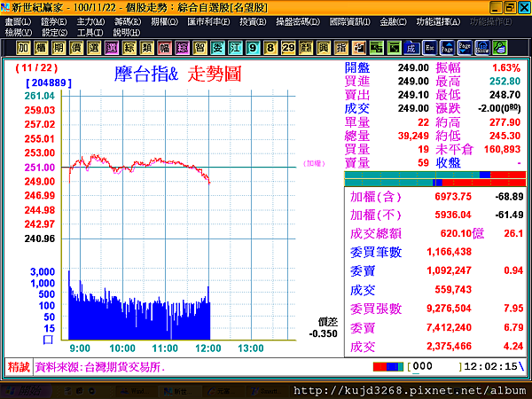The image size is (532, 399).
Task: Click the 29 toolbar icon
Action: click(x=288, y=48)
